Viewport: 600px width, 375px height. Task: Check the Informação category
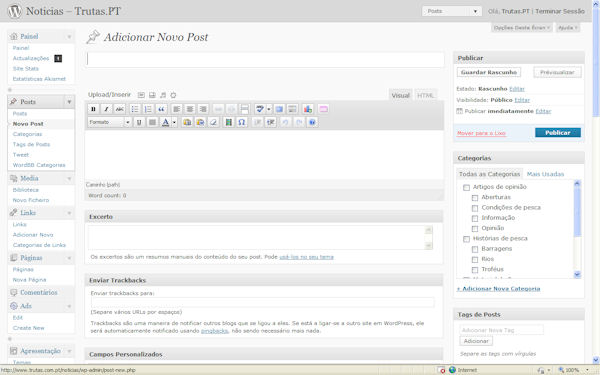click(475, 218)
